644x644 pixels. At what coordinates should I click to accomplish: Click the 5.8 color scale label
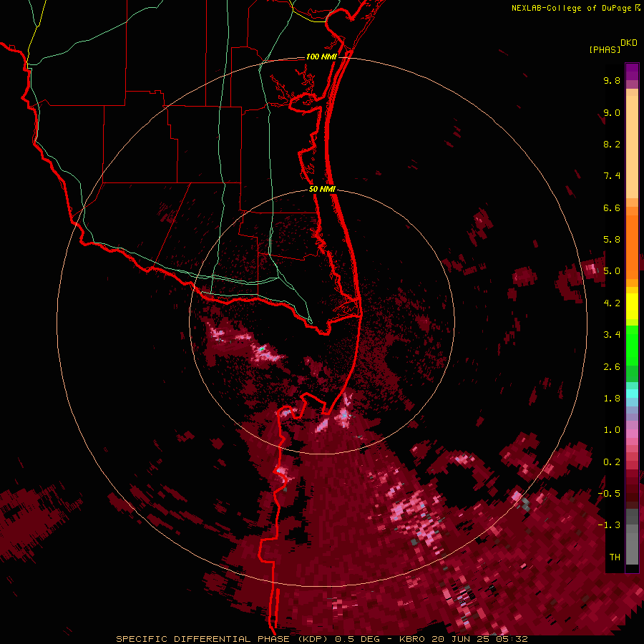click(x=612, y=240)
